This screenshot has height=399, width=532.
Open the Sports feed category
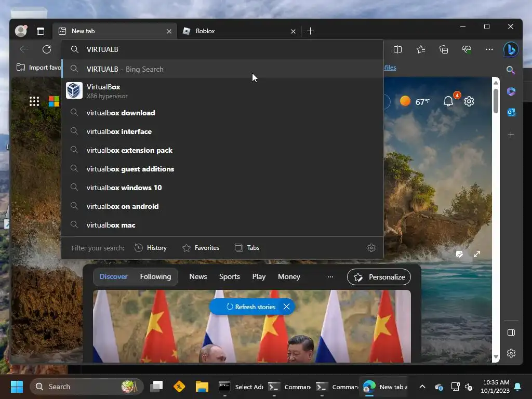tap(229, 276)
